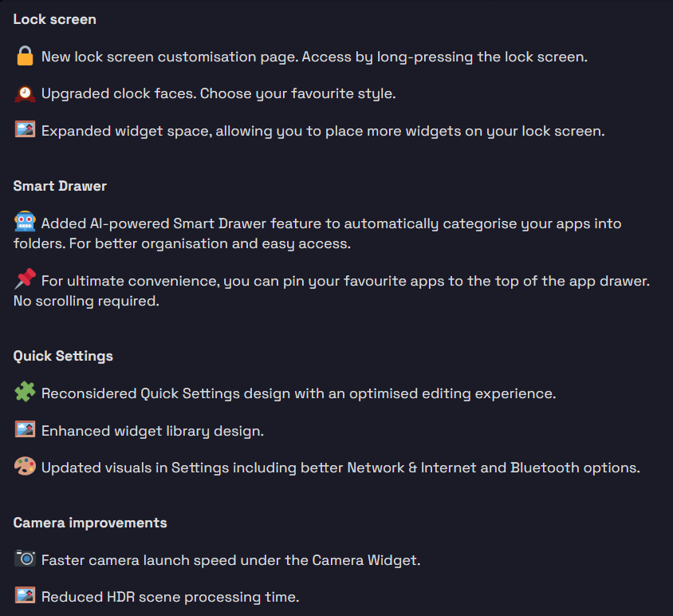This screenshot has width=673, height=616.
Task: Click picture icon beside Expanded widget space
Action: pos(25,129)
